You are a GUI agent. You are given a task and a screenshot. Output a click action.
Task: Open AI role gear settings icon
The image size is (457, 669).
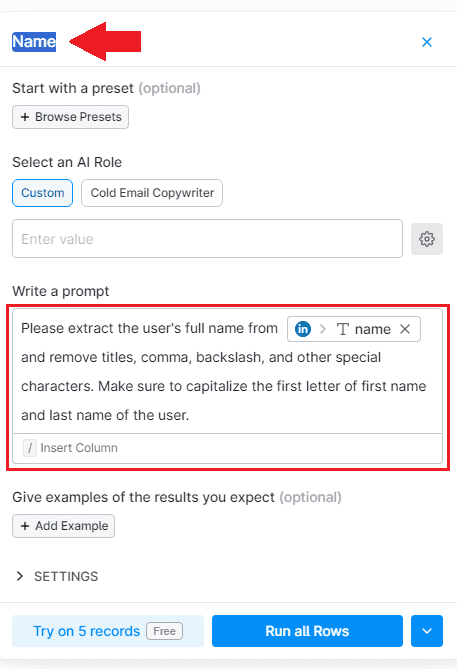(427, 239)
